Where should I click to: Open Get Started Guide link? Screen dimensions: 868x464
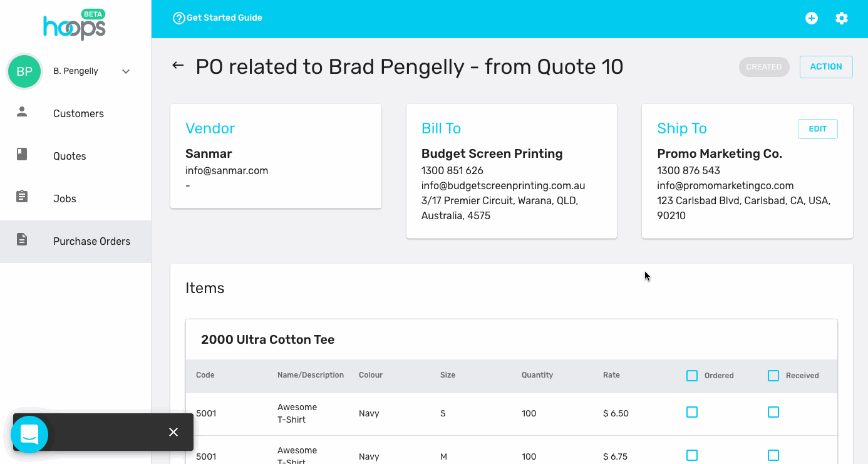(224, 18)
